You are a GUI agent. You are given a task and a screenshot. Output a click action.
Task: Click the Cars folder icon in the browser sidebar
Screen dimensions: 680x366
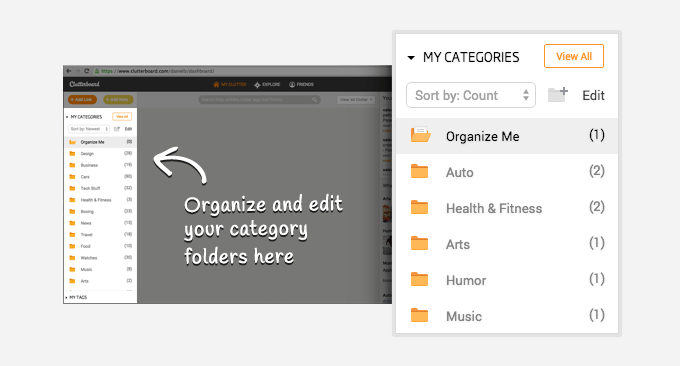(72, 176)
